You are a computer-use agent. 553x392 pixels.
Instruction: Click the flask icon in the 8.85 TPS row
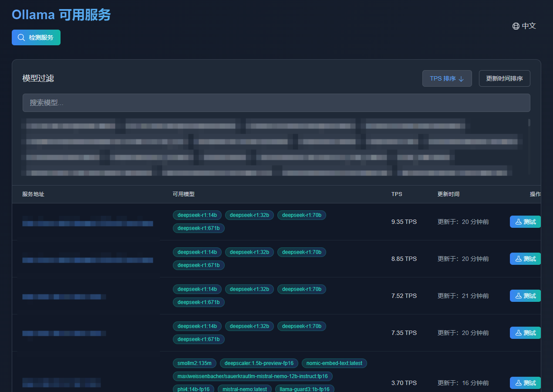[x=518, y=258]
